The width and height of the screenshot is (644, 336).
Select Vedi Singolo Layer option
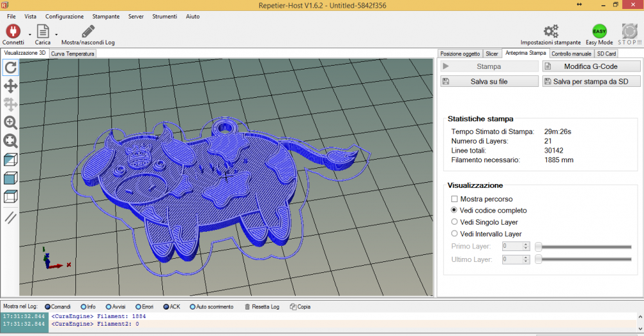tap(455, 222)
